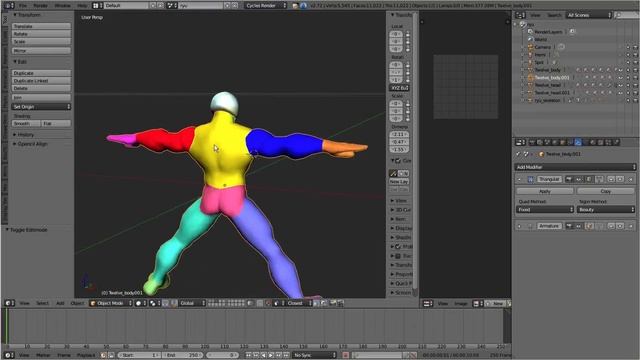Collapse the Toggle Editmode operator panel
Viewport: 640px width, 360px height.
[27, 230]
